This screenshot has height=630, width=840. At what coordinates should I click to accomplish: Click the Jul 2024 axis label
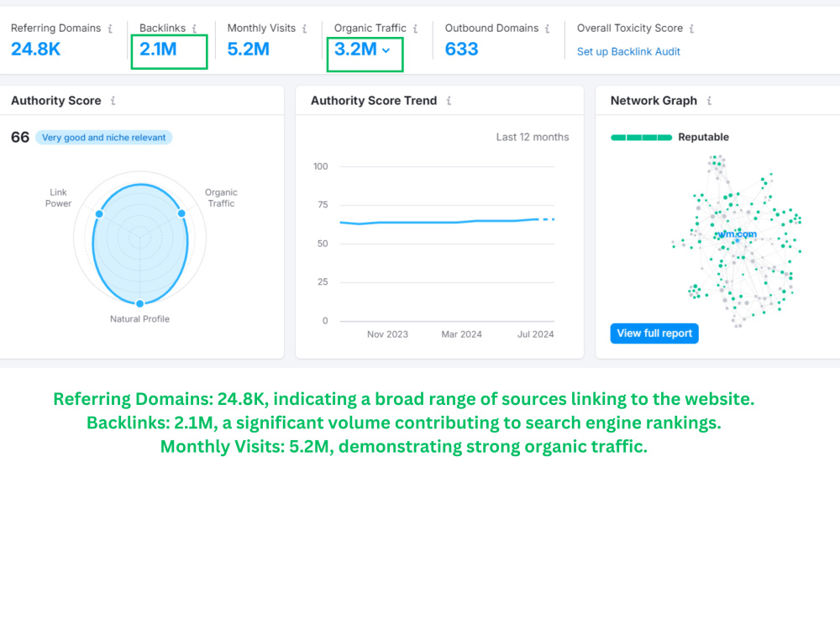[535, 334]
